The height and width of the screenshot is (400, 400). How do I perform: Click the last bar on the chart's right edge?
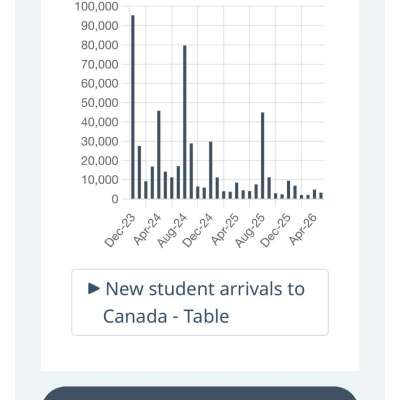(321, 196)
